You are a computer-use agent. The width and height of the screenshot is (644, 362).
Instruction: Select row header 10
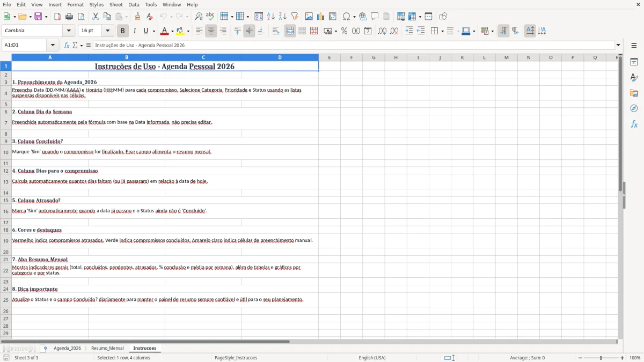(x=5, y=152)
